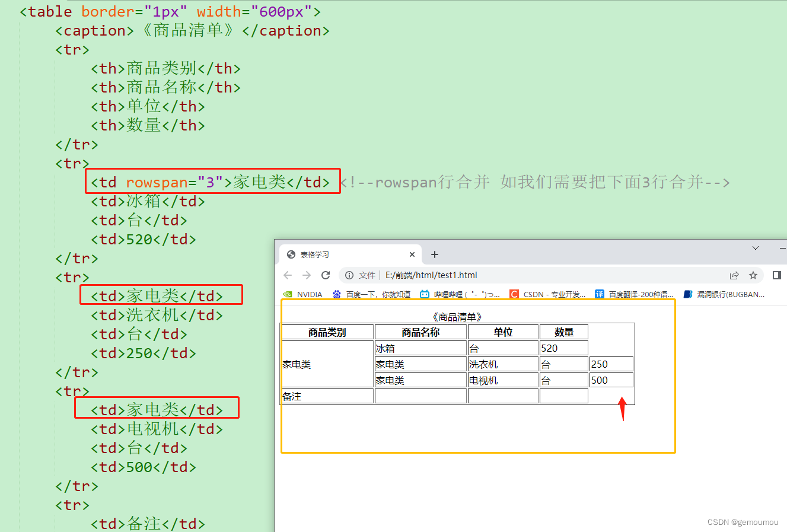Open the 百度一下 bookmark
The height and width of the screenshot is (532, 787).
(371, 294)
